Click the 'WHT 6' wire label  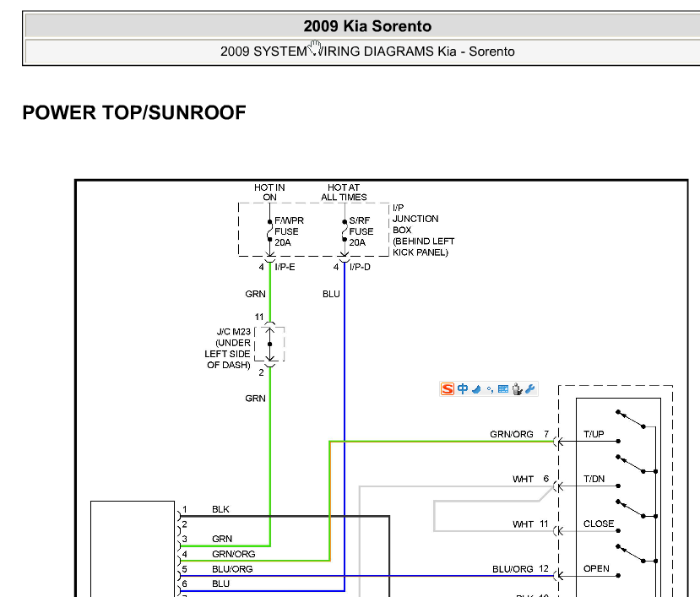click(530, 479)
